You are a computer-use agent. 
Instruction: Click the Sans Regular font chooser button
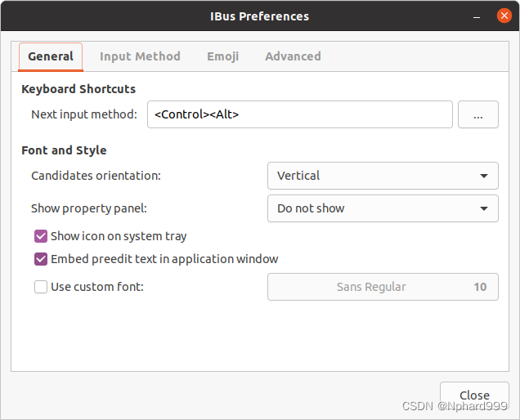[383, 287]
